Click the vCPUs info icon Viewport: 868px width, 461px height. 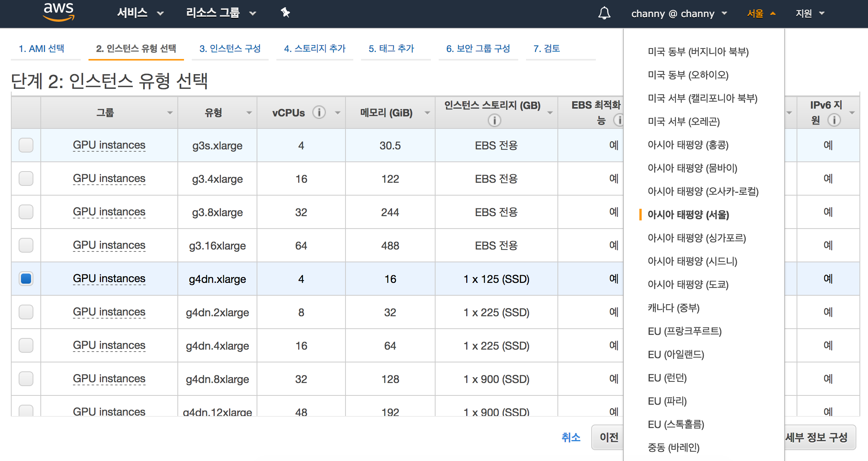coord(319,113)
